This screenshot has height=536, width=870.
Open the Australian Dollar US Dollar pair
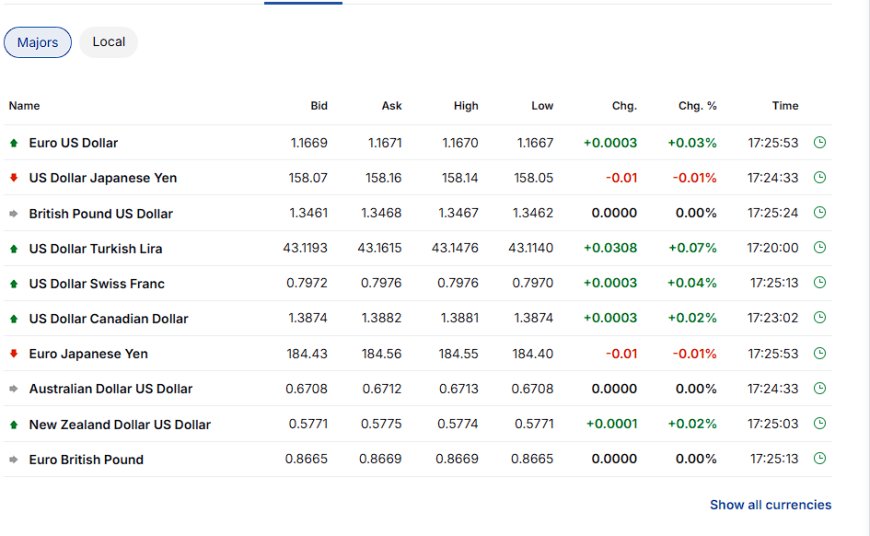(x=110, y=388)
